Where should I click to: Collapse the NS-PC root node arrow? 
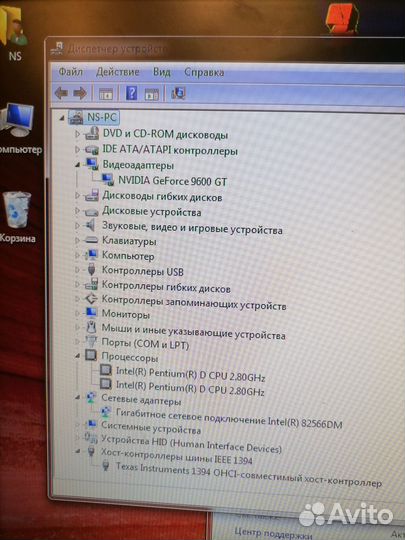click(x=62, y=118)
